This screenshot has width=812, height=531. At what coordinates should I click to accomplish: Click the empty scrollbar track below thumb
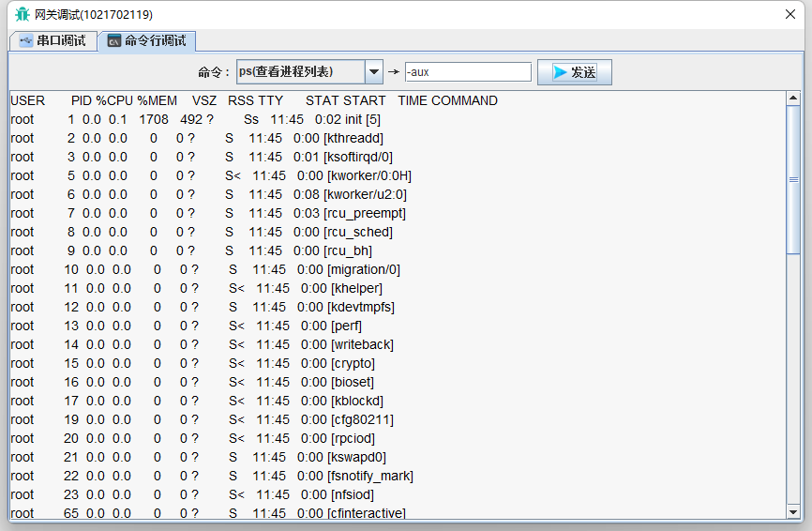pos(793,379)
